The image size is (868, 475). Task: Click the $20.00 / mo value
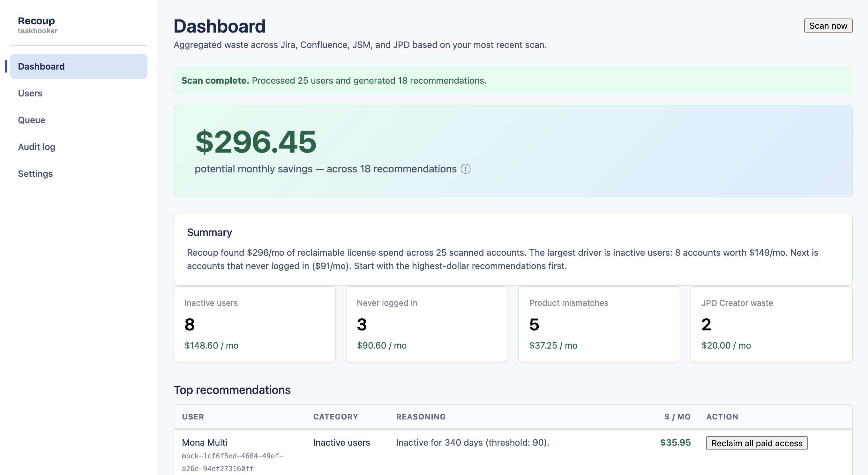pyautogui.click(x=726, y=345)
